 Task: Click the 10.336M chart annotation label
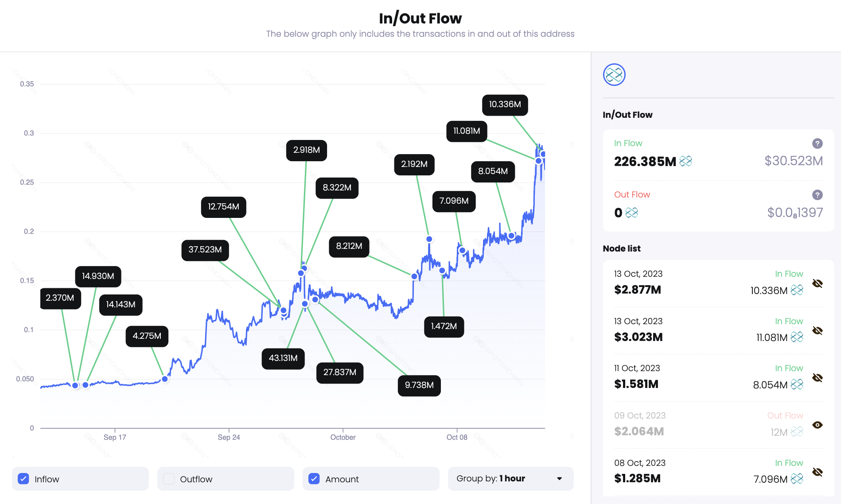coord(505,105)
